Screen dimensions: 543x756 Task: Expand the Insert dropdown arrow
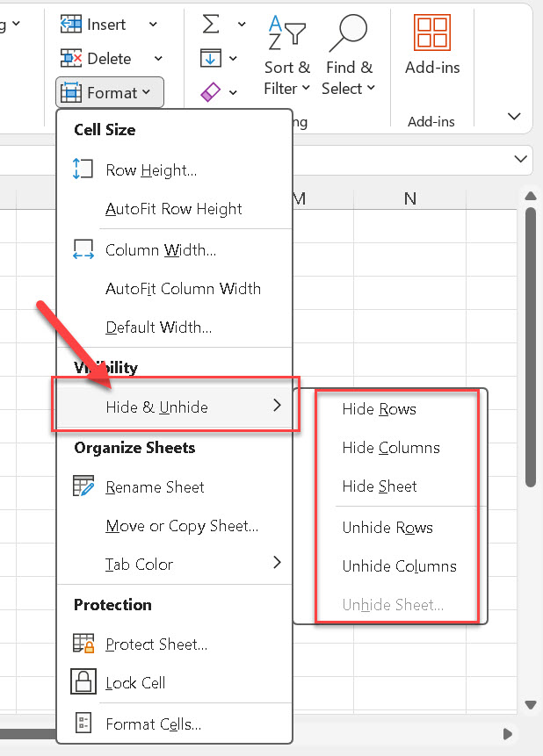coord(153,24)
